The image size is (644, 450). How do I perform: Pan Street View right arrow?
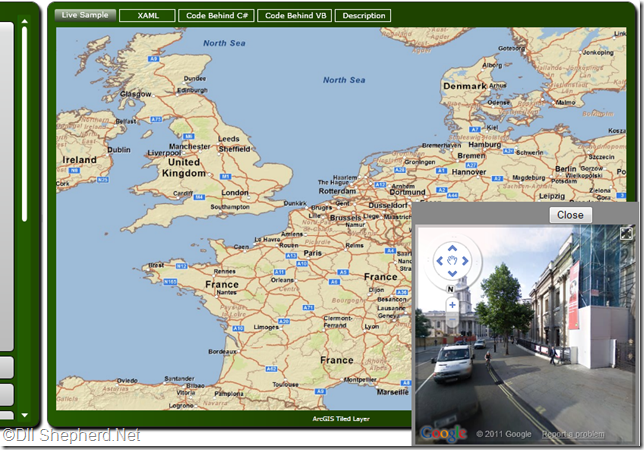pos(465,261)
